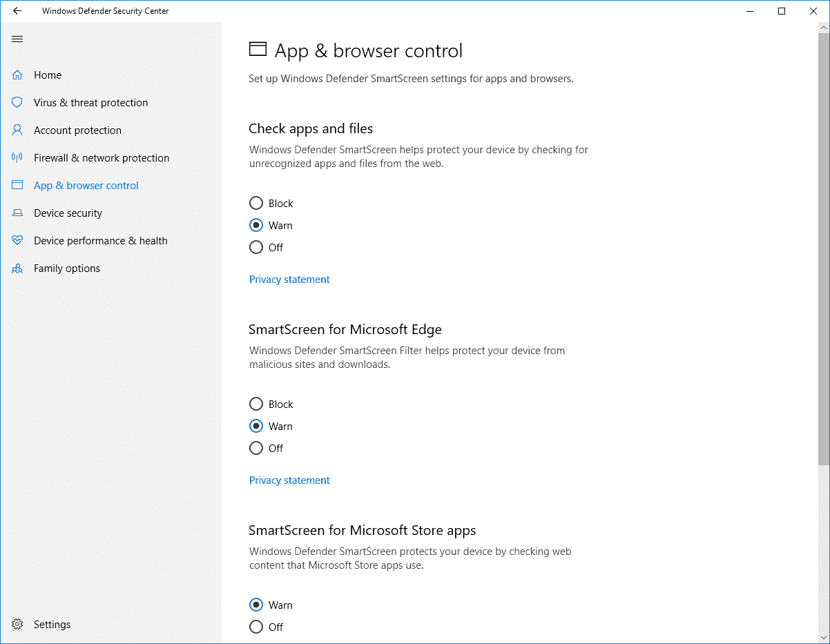Turn Off SmartScreen for Microsoft Edge
Viewport: 830px width, 644px height.
point(256,448)
